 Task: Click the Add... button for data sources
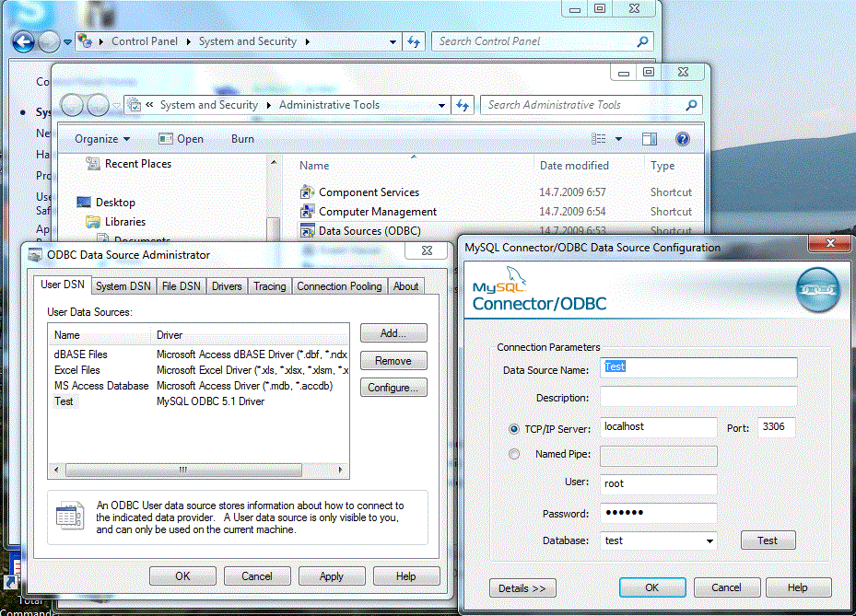coord(393,333)
